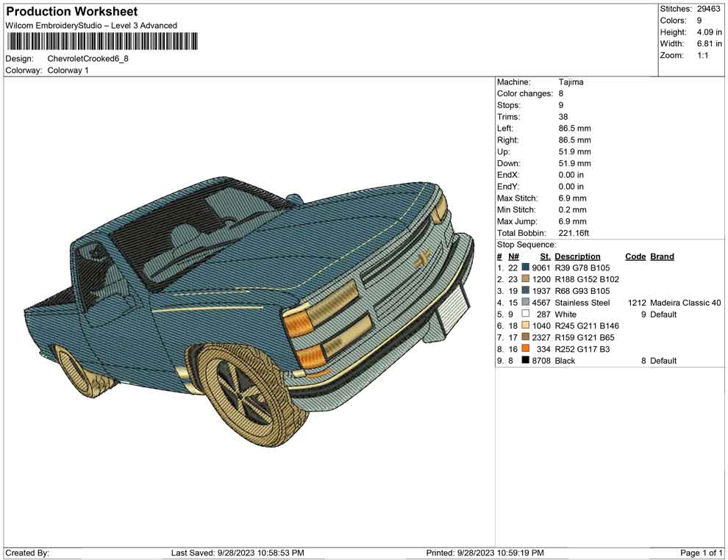The image size is (728, 560).
Task: Click the design name ChevroletCrooked6_8
Action: click(88, 59)
